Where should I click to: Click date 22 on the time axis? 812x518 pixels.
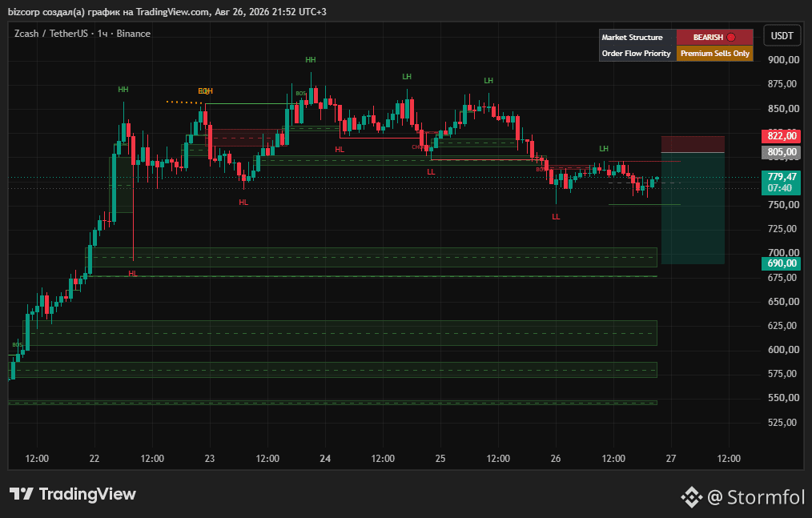point(94,459)
